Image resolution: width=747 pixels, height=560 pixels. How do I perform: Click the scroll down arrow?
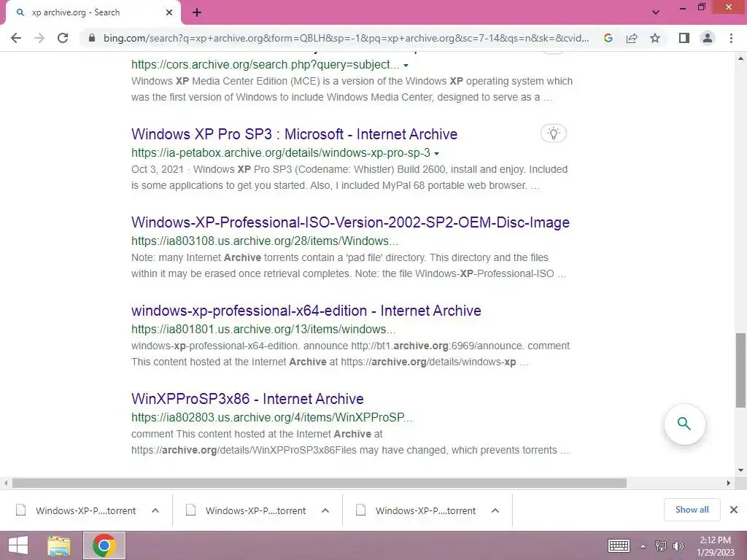point(740,470)
